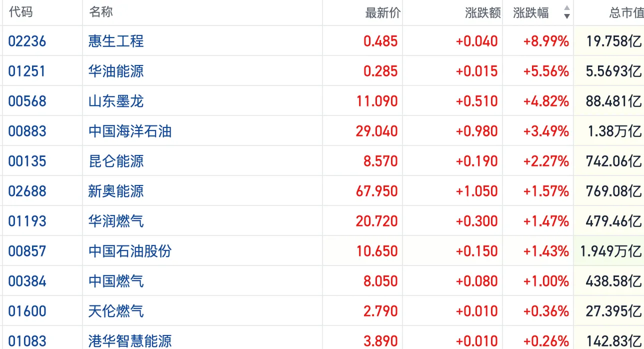Click stock code 02688
The image size is (644, 349).
[27, 191]
